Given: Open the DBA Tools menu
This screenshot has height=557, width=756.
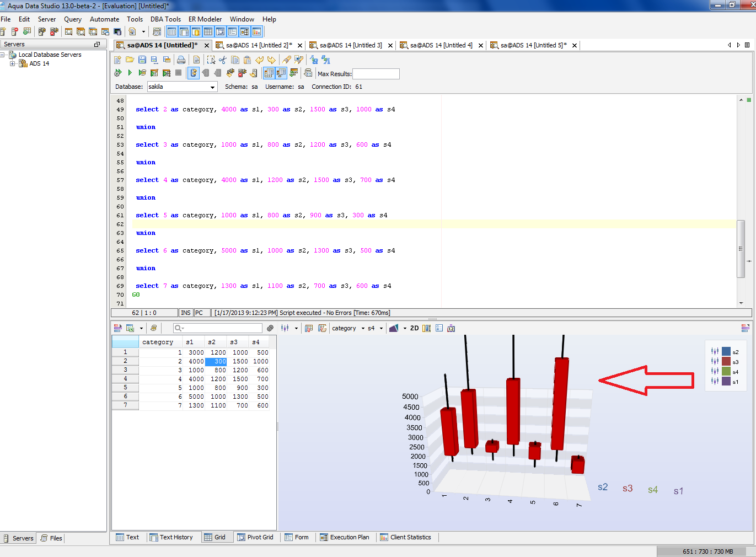Looking at the screenshot, I should click(165, 19).
